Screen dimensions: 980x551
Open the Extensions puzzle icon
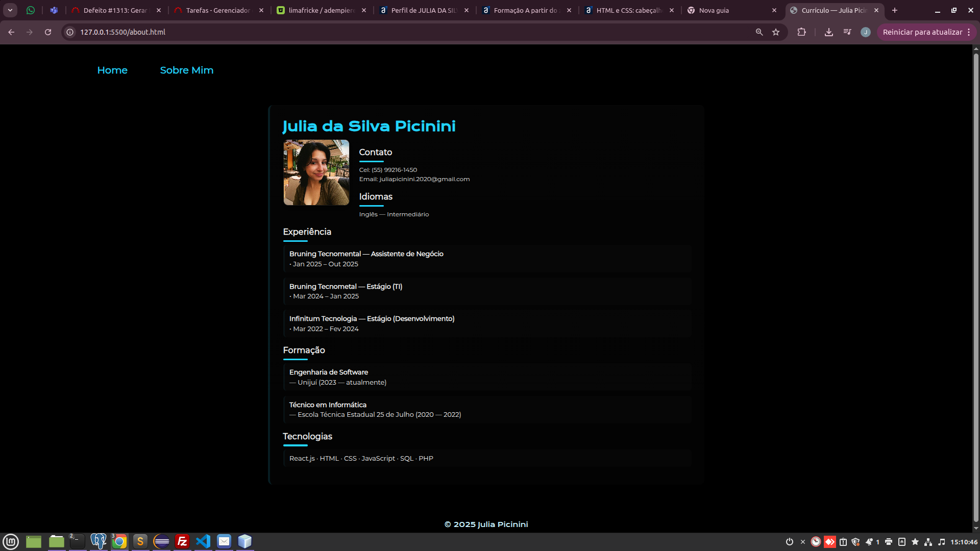[801, 32]
